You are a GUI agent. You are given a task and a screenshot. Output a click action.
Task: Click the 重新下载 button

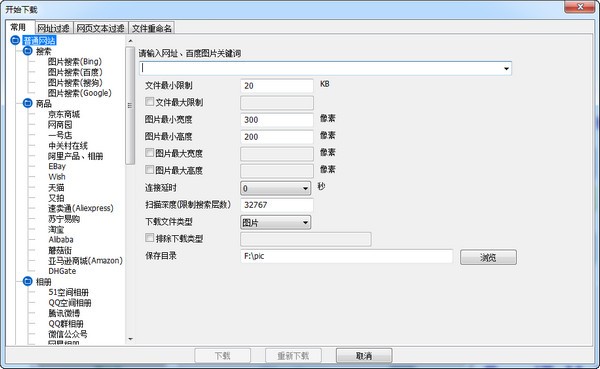tap(293, 356)
